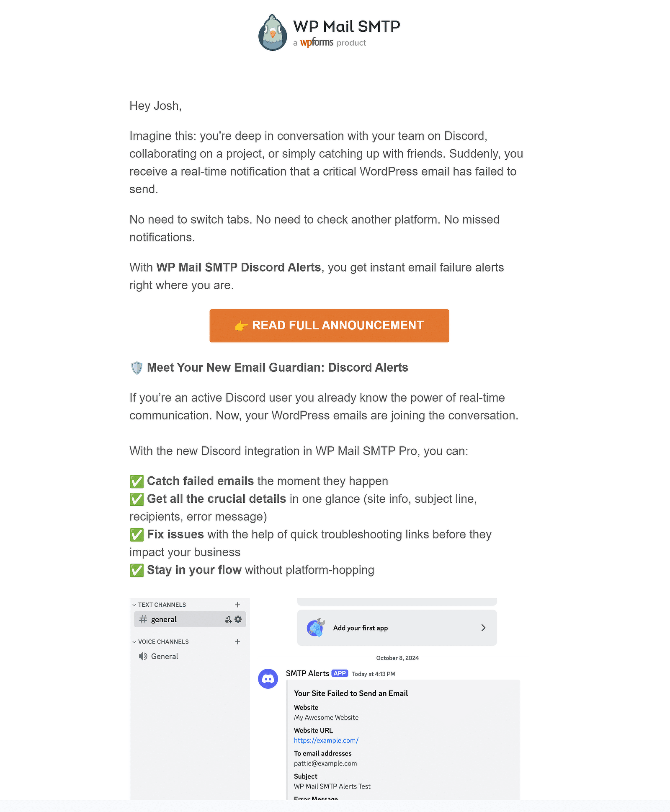Click the speaker icon on the General voice channel
Screen dimensions: 670x812
[143, 656]
